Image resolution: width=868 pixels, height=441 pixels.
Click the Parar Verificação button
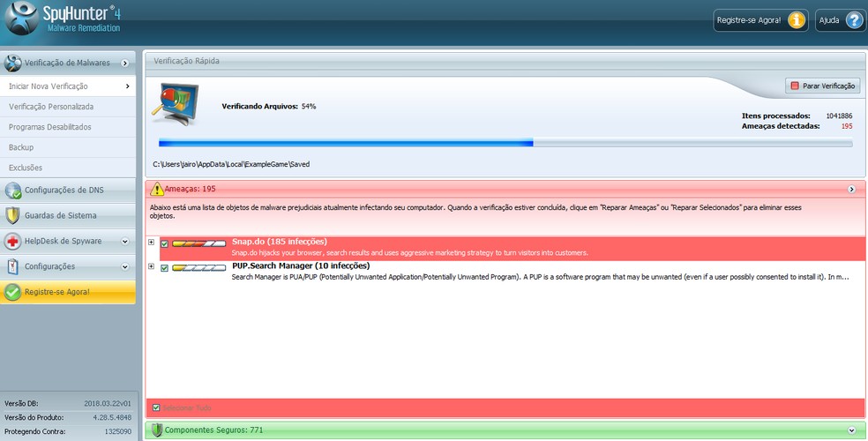[x=823, y=86]
